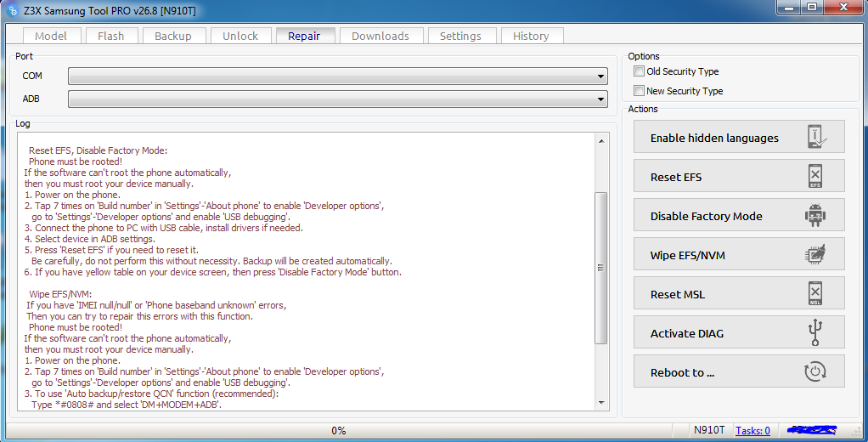This screenshot has width=868, height=442.
Task: Click the Z3X app icon in title bar
Action: [13, 10]
